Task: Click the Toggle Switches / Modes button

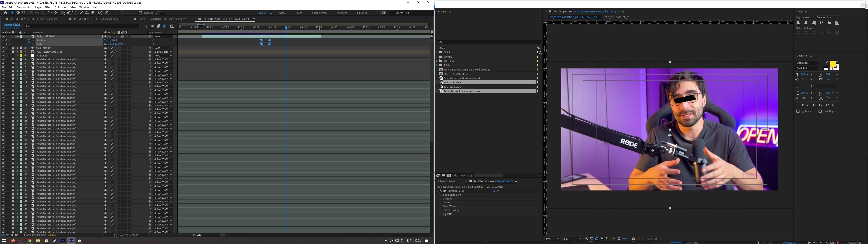Action: point(125,235)
